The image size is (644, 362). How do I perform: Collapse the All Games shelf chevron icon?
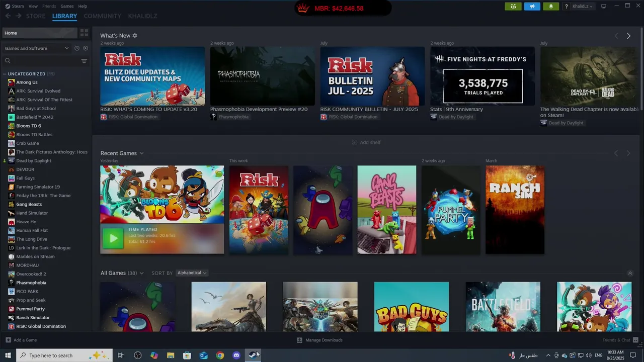click(x=630, y=273)
